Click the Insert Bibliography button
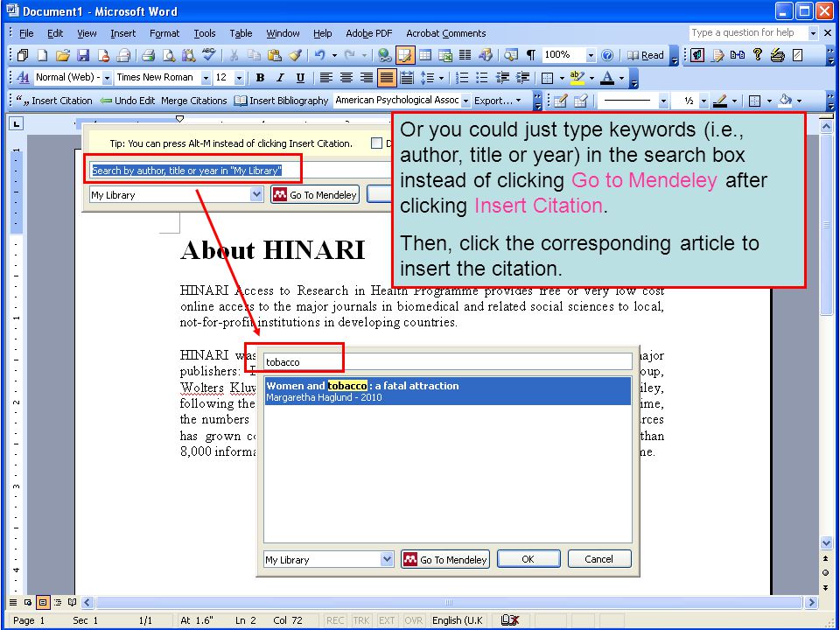Image resolution: width=840 pixels, height=630 pixels. tap(281, 101)
